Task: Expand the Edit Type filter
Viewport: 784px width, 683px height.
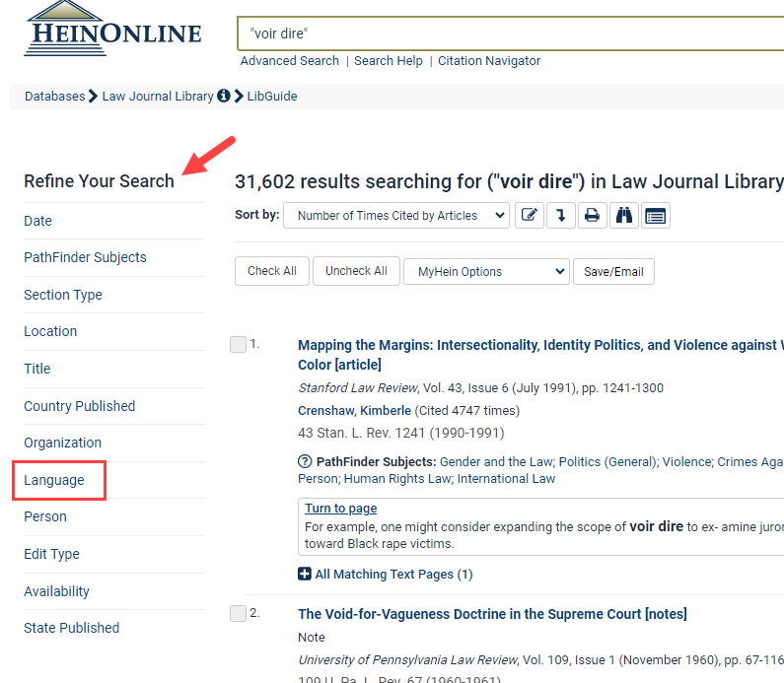Action: tap(51, 554)
